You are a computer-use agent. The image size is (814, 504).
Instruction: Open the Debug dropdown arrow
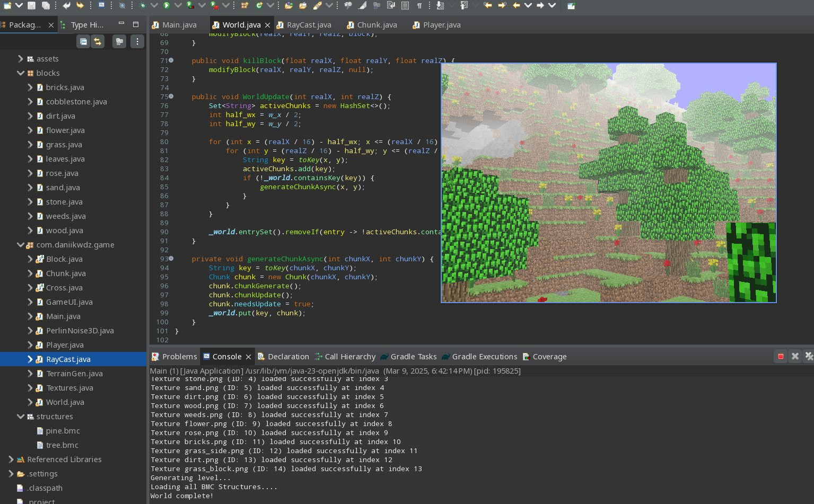[154, 5]
